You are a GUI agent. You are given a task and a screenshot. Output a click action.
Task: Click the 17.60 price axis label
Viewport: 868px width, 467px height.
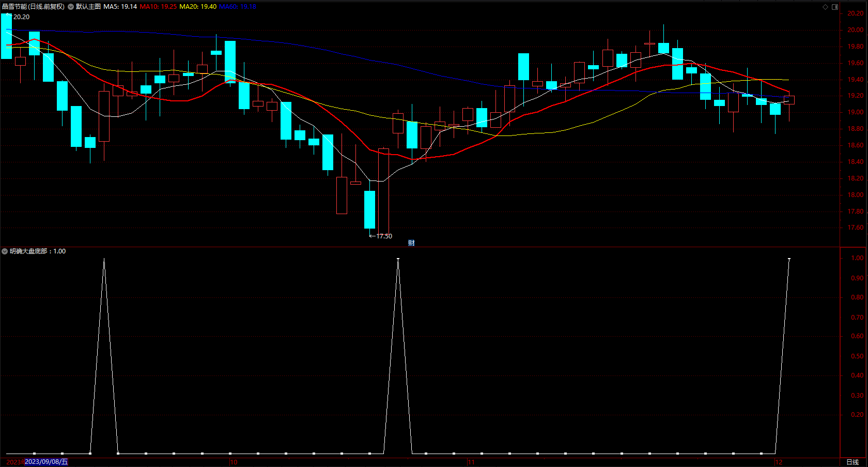coord(855,228)
